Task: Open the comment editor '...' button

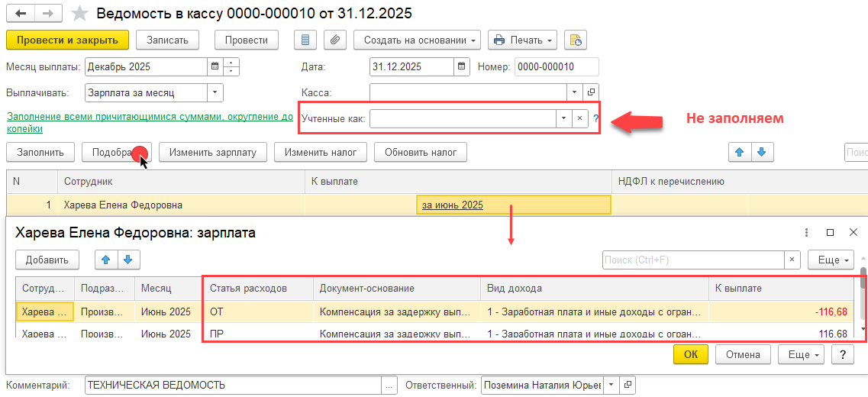Action: 389,385
